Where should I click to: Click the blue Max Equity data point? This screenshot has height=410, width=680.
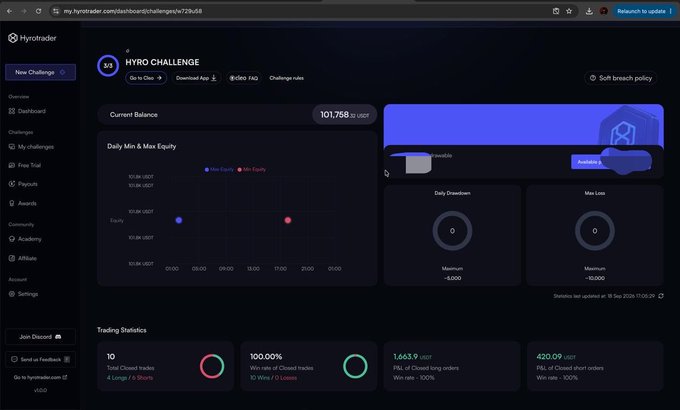coord(179,220)
